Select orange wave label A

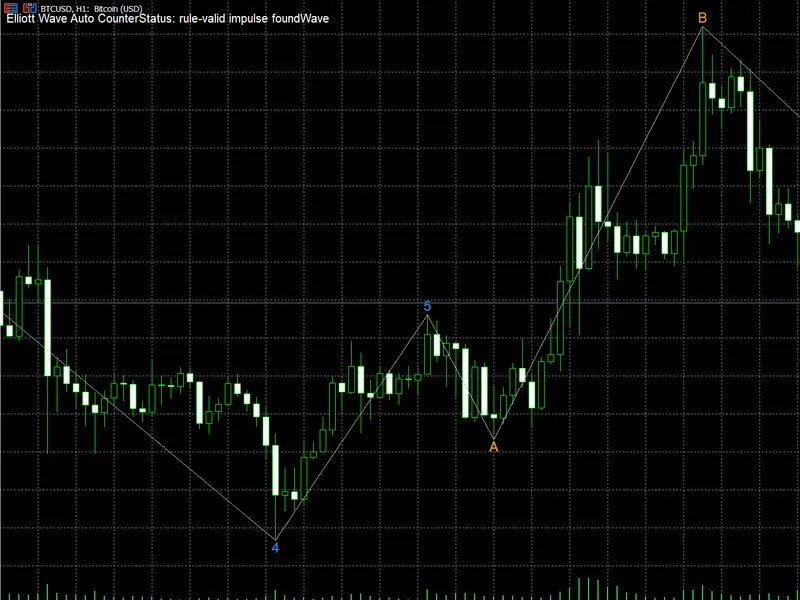pos(493,447)
